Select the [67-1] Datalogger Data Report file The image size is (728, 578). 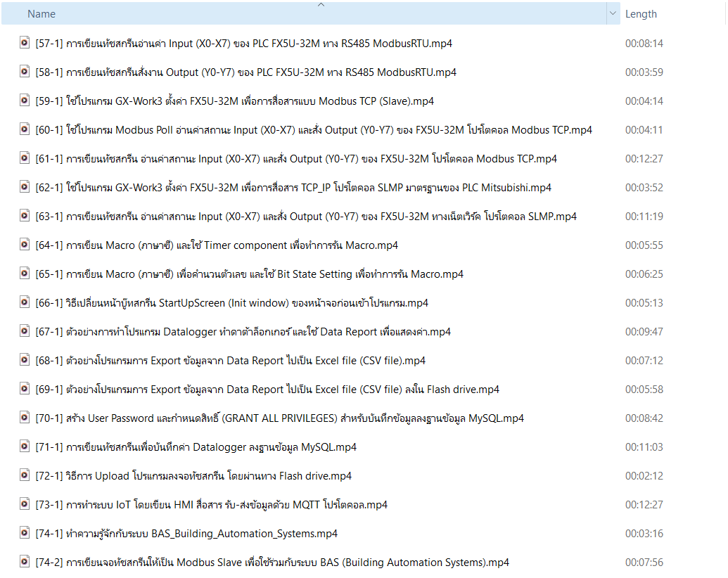pyautogui.click(x=243, y=332)
